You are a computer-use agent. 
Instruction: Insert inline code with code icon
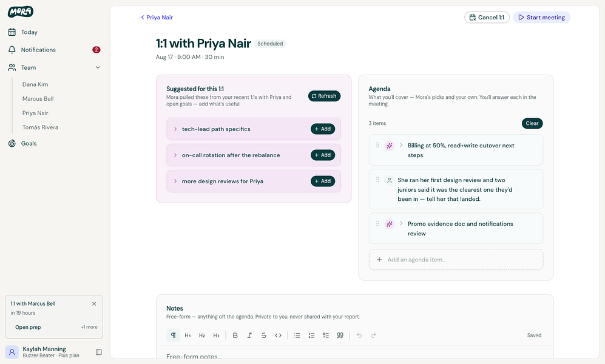[x=278, y=335]
